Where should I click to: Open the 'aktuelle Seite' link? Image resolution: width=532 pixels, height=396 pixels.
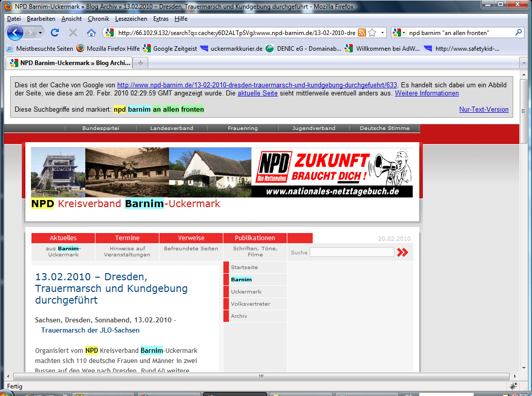tap(257, 93)
